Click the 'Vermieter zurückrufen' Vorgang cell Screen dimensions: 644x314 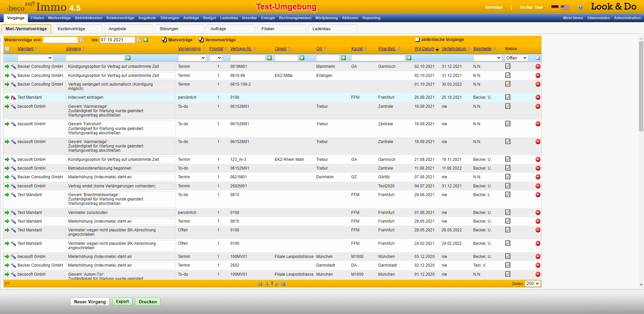point(120,213)
